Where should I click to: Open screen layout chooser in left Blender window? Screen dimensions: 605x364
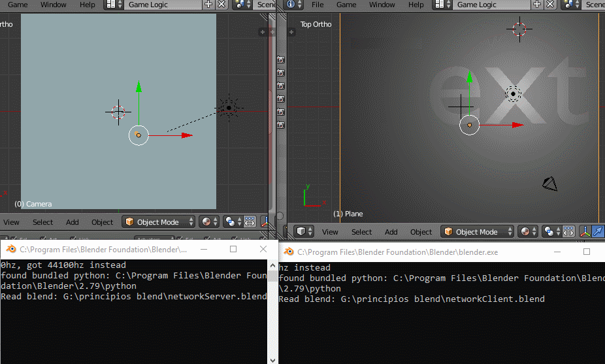click(114, 5)
